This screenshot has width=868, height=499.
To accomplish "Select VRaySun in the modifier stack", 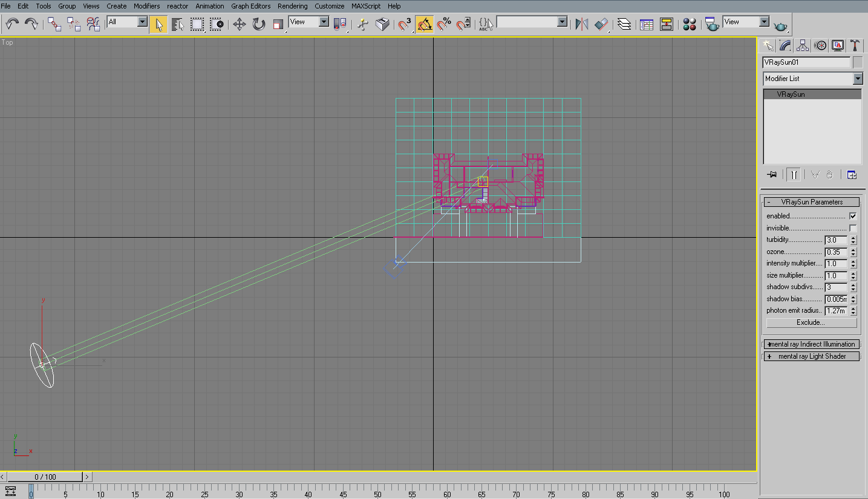I will [x=812, y=94].
